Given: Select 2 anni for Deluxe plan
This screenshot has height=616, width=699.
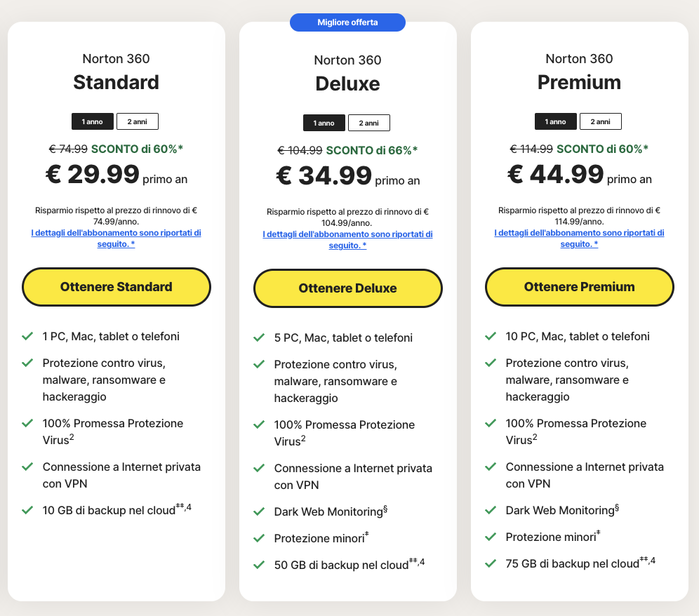Looking at the screenshot, I should point(368,123).
